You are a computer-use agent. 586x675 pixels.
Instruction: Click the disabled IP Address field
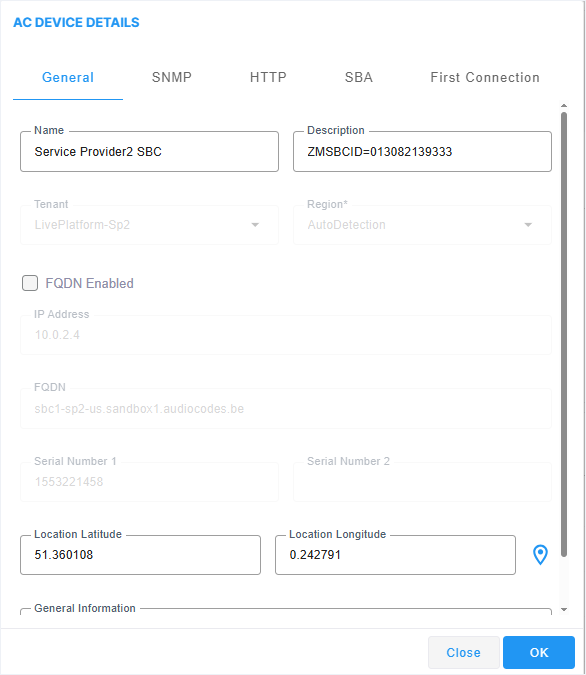click(286, 335)
